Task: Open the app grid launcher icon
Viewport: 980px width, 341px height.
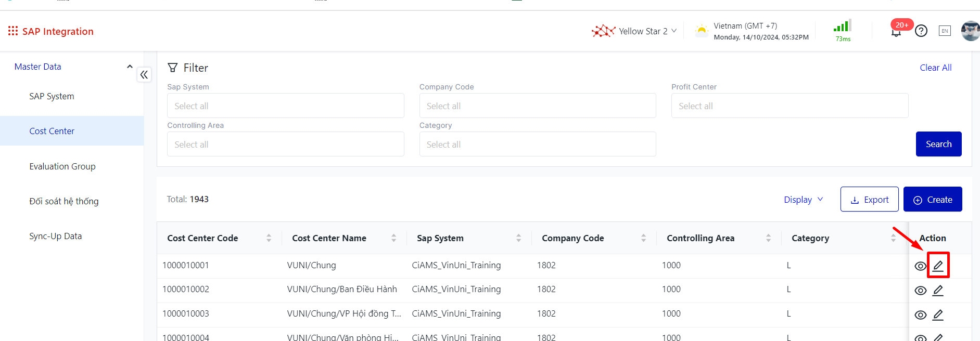Action: [13, 31]
